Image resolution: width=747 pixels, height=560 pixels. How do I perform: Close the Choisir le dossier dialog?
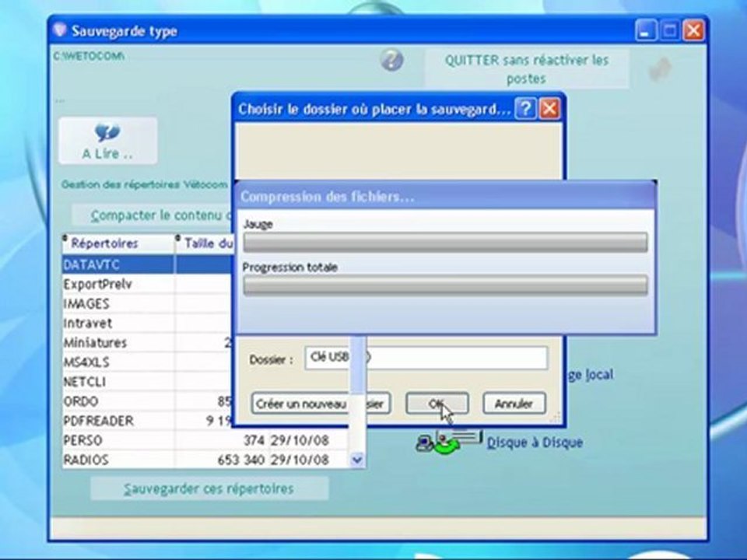(549, 109)
